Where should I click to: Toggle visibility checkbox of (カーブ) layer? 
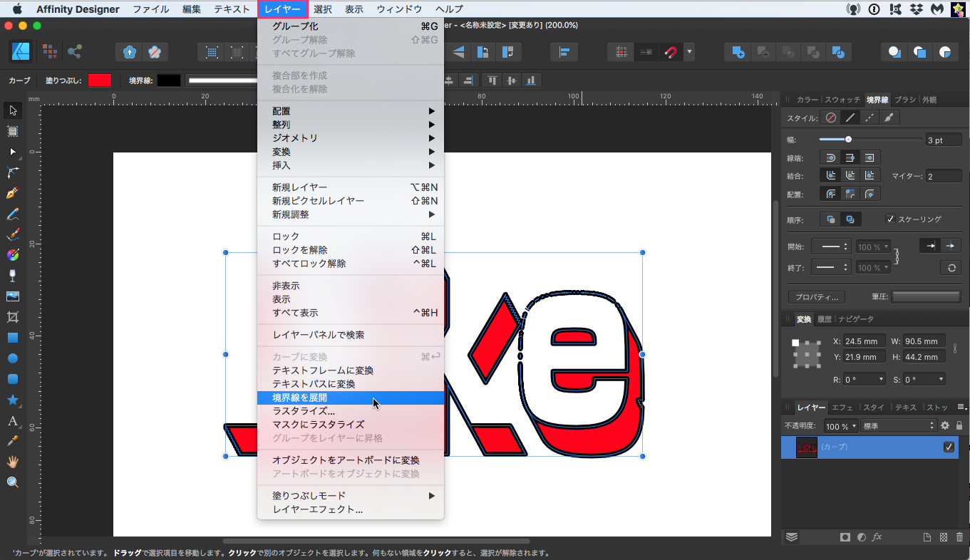click(x=949, y=447)
